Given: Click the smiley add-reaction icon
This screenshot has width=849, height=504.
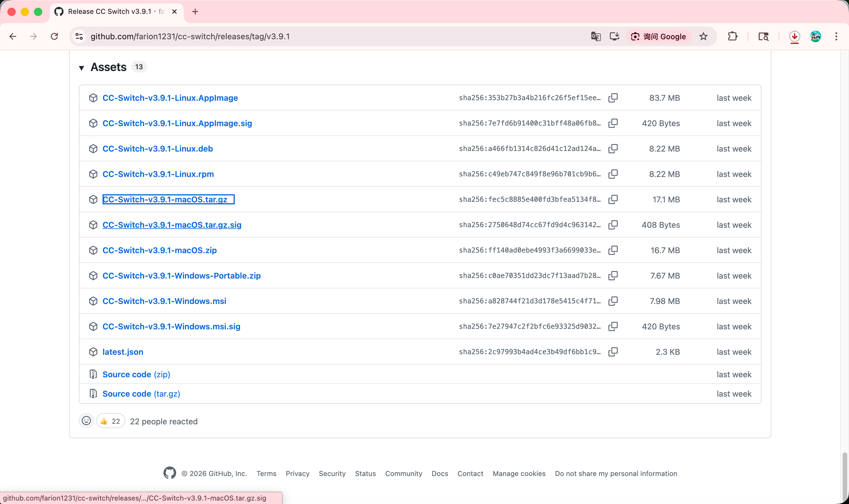Looking at the screenshot, I should [86, 421].
